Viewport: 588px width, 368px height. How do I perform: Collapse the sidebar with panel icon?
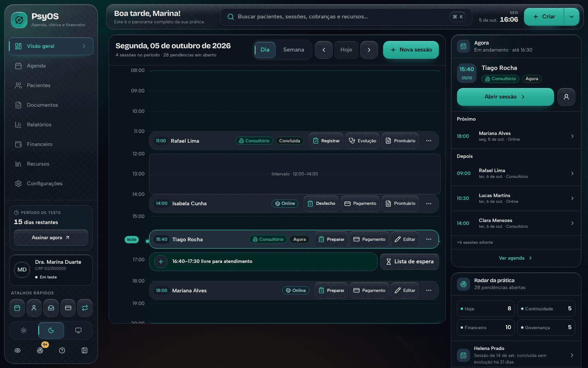point(85,350)
